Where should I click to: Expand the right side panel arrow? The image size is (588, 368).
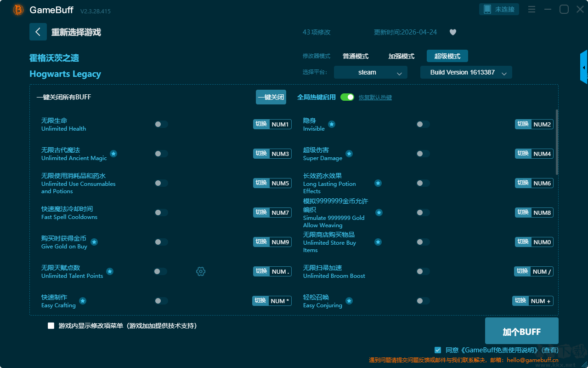(584, 67)
